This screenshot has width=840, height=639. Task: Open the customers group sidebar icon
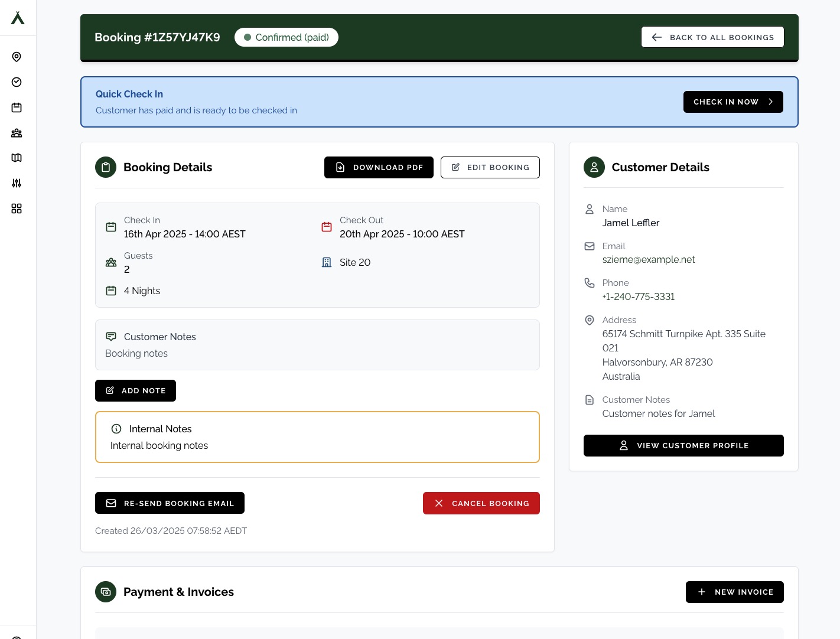[17, 133]
